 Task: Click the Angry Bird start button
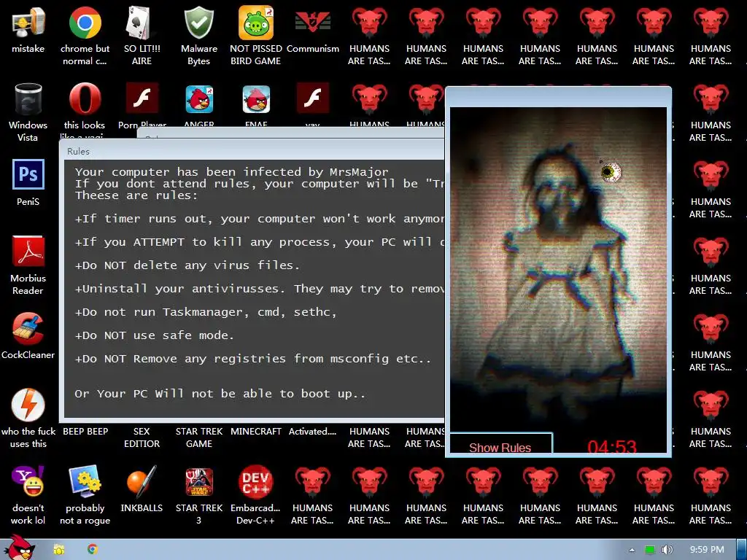[19, 548]
